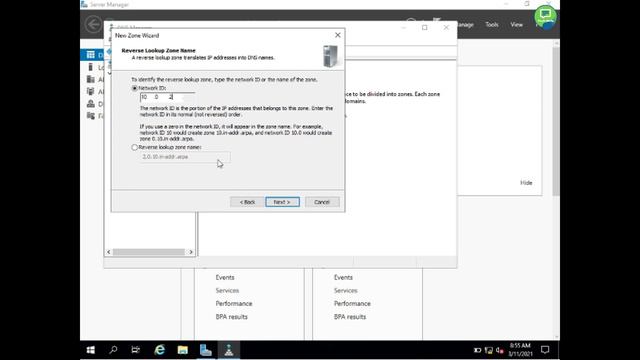Open the DNS role icon in Server Manager sidebar
Viewport: 640px width, 360px height.
click(91, 104)
